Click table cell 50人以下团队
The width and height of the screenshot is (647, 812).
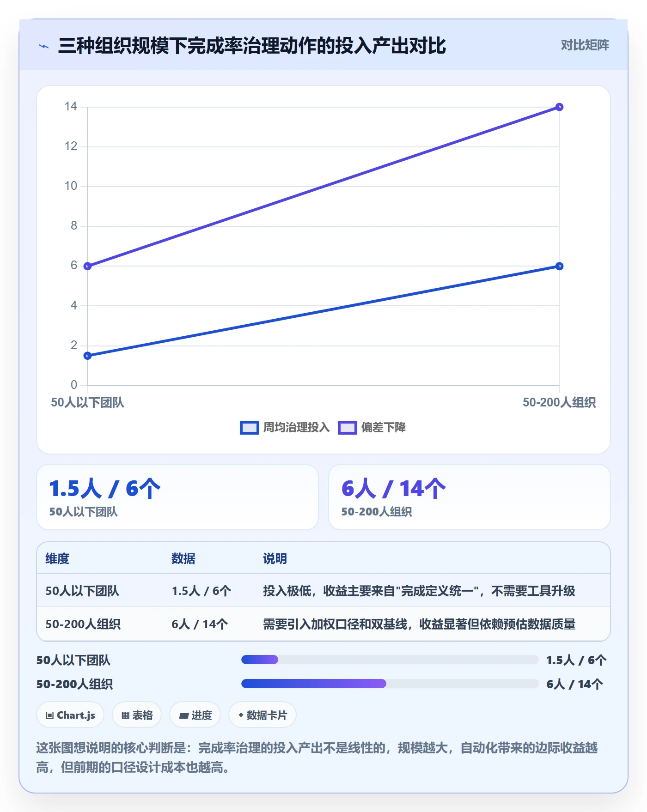tap(82, 591)
